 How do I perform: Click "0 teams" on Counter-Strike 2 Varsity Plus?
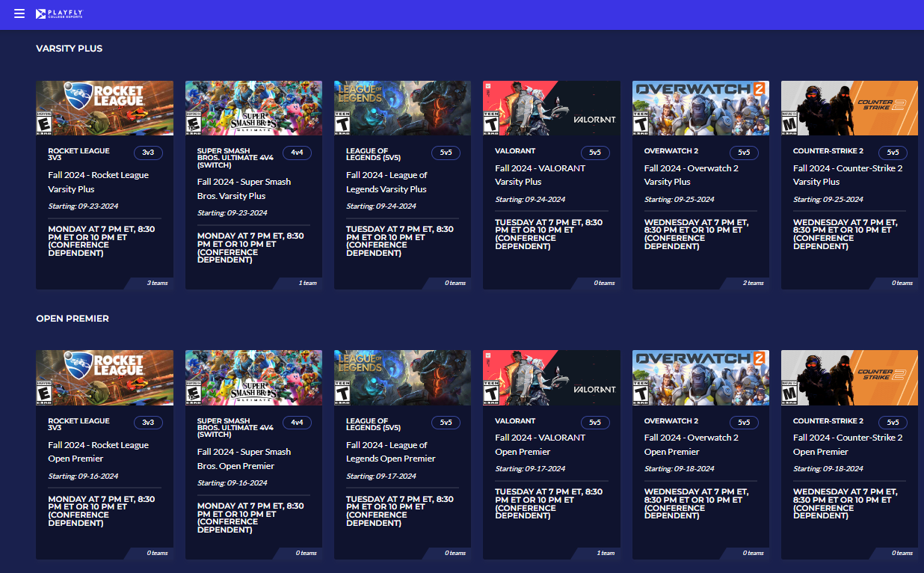tap(902, 283)
